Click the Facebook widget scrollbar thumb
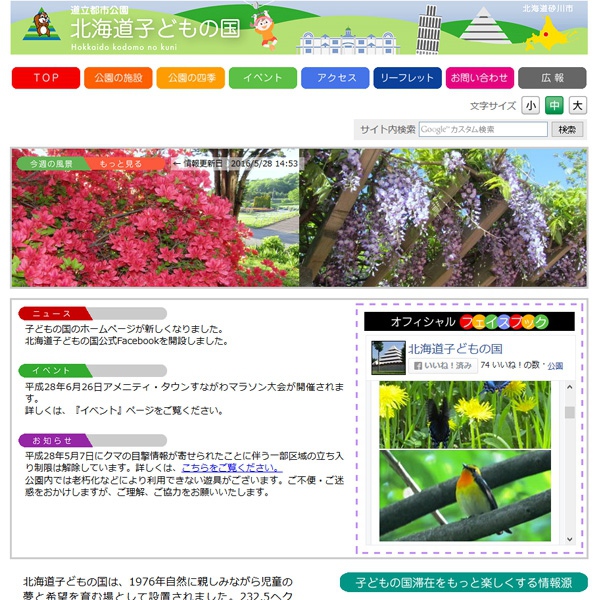Screen dimensions: 600x600 pyautogui.click(x=570, y=412)
